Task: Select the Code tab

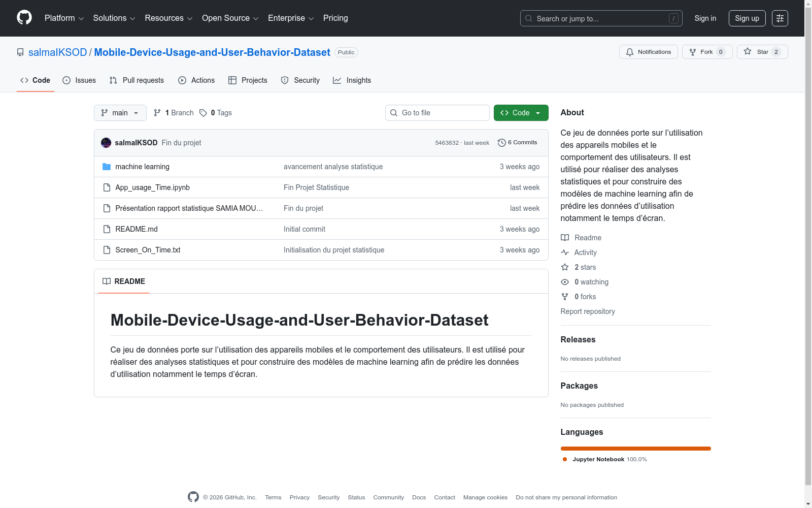Action: [x=36, y=80]
